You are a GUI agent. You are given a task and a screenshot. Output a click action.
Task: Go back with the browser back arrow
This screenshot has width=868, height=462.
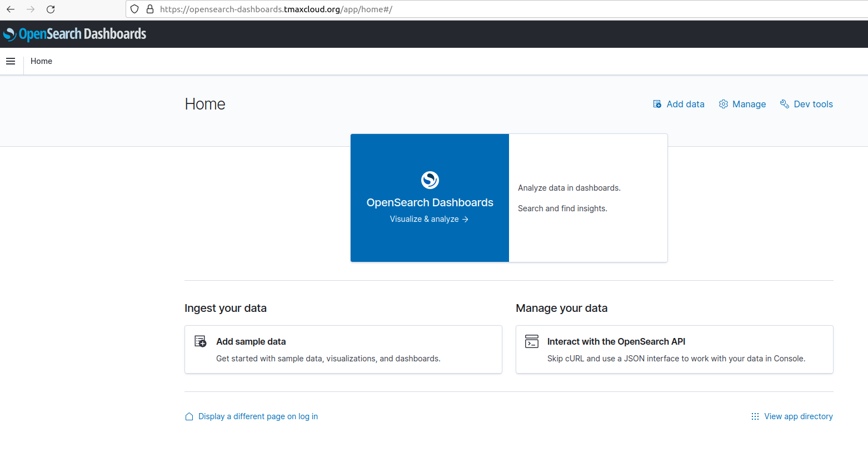11,9
